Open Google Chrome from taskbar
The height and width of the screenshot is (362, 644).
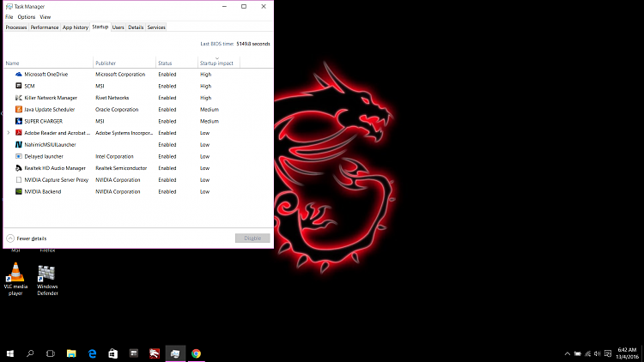click(196, 353)
